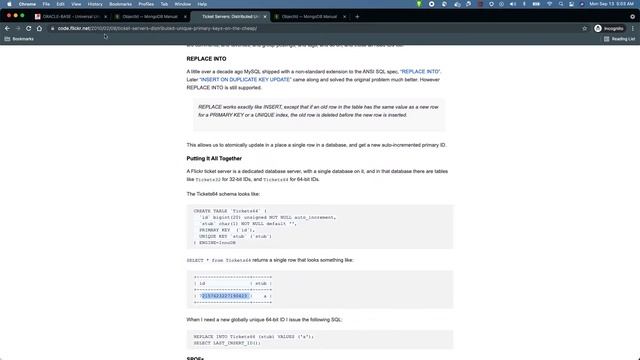This screenshot has height=360, width=640.
Task: Bookmark this page with the star icon
Action: pos(584,28)
